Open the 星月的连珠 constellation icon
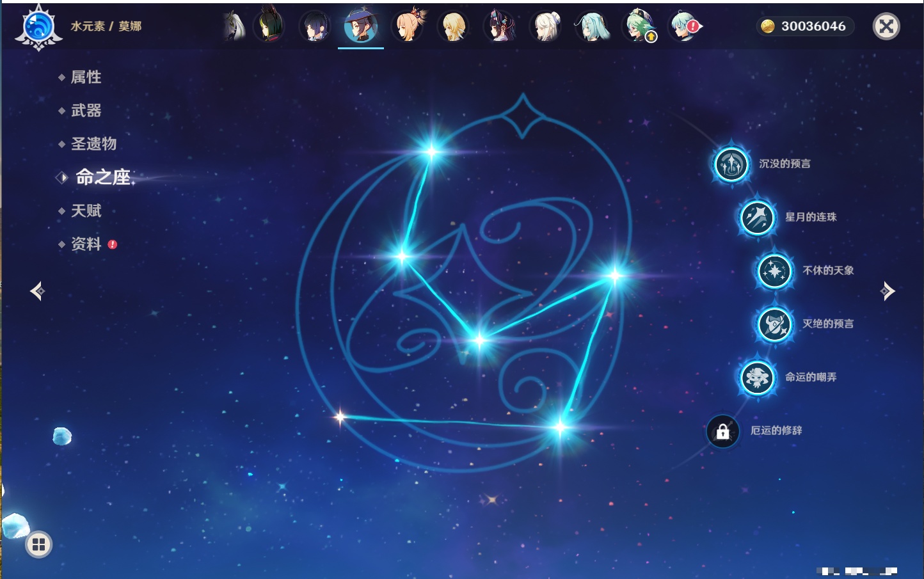 pyautogui.click(x=757, y=218)
